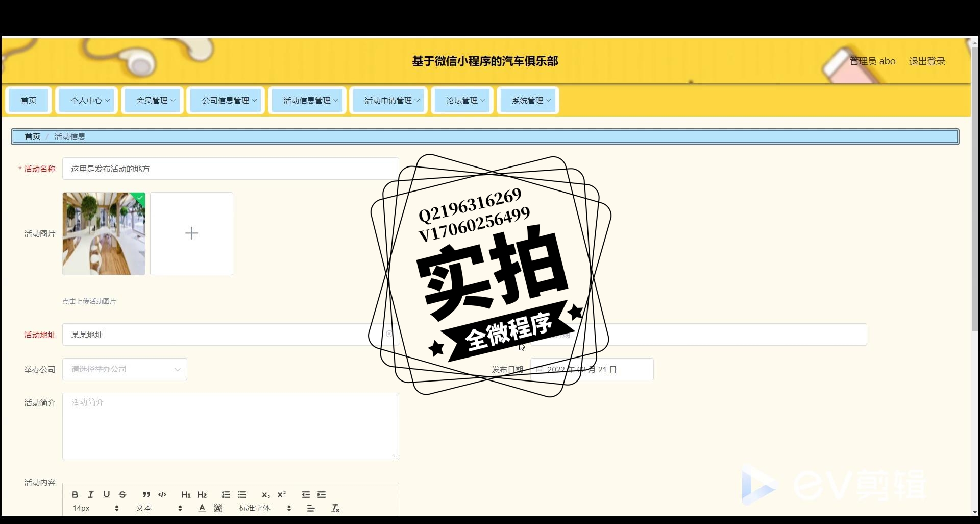Image resolution: width=980 pixels, height=524 pixels.
Task: Insert a bulleted list
Action: coord(242,494)
